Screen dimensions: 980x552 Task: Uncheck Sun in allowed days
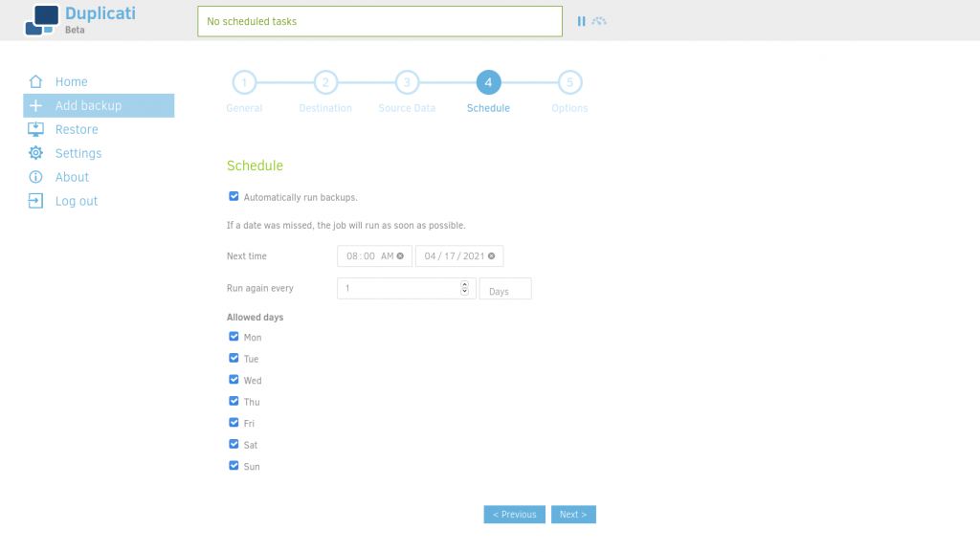[234, 466]
